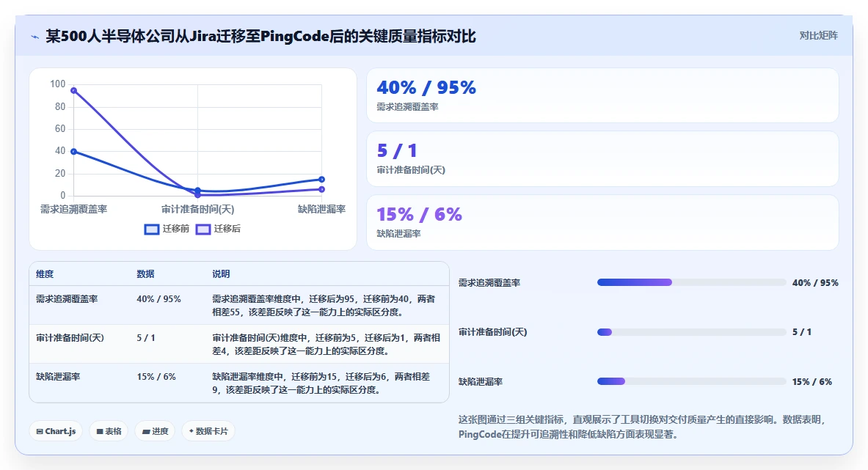The width and height of the screenshot is (868, 470).
Task: Click the 40% / 95% stat card
Action: pos(602,95)
